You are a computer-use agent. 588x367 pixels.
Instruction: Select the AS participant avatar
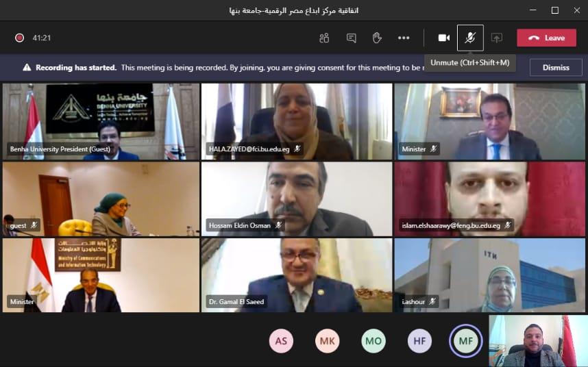coord(281,340)
